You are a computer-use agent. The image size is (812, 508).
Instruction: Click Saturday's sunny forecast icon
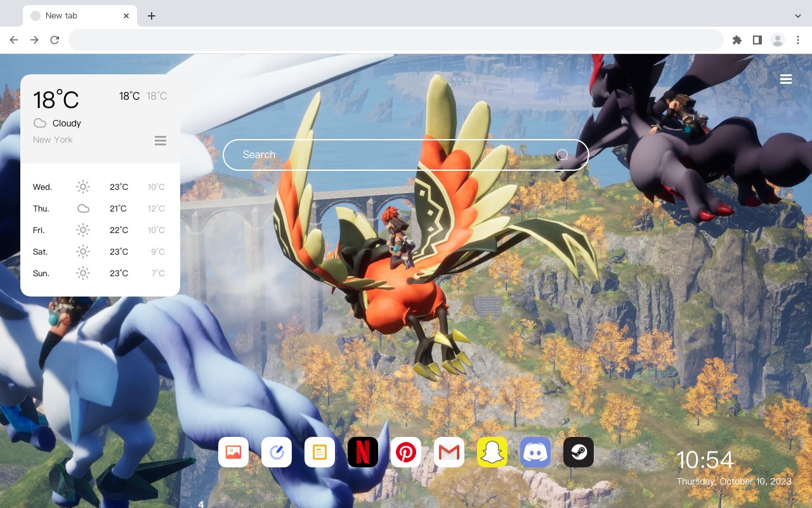click(83, 251)
